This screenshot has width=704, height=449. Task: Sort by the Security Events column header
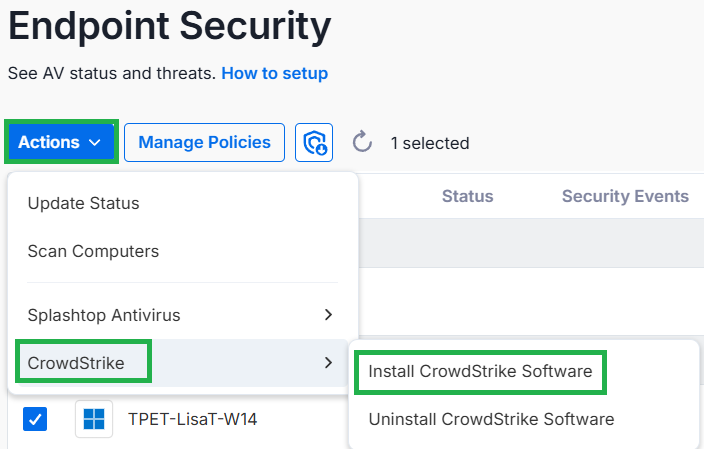[x=625, y=196]
